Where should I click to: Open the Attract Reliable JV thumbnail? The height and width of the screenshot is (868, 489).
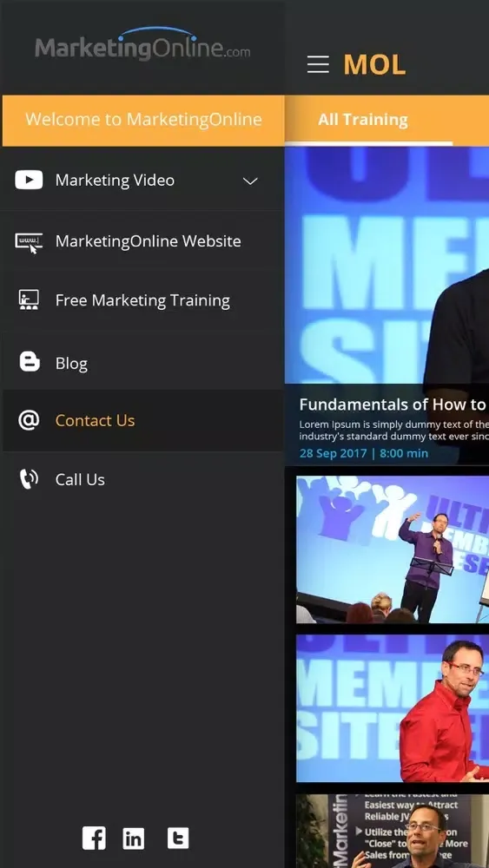(393, 832)
